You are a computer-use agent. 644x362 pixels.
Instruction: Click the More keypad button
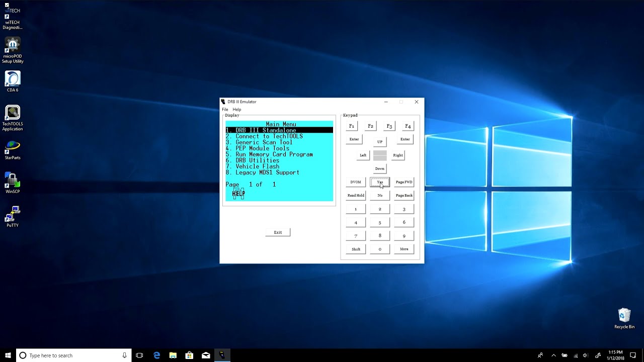(x=404, y=249)
